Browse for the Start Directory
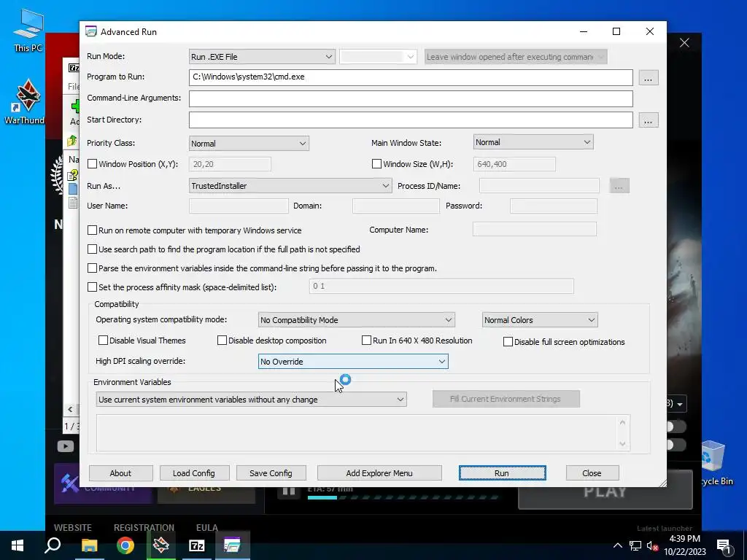The height and width of the screenshot is (560, 747). [x=648, y=120]
